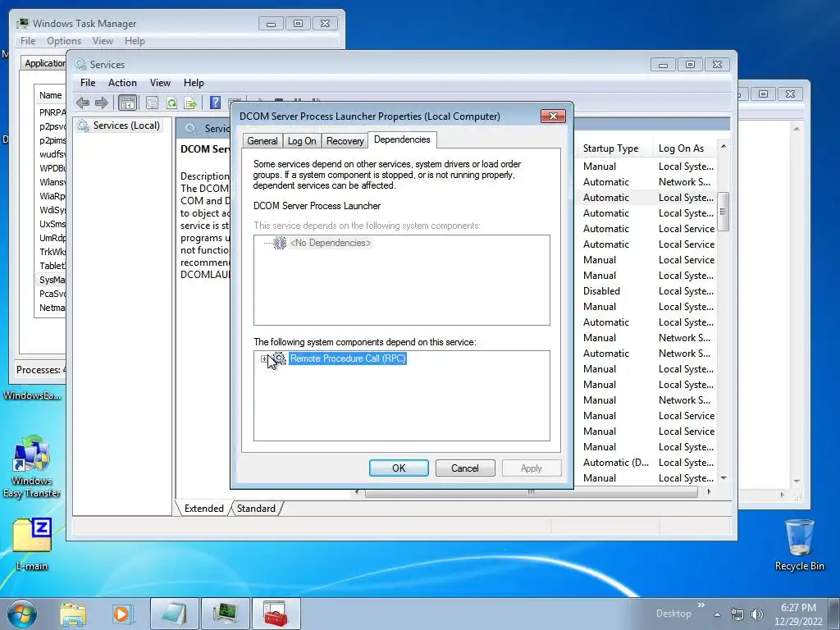Show hidden tray icons arrow
Screen dimensions: 840x630
tap(717, 615)
